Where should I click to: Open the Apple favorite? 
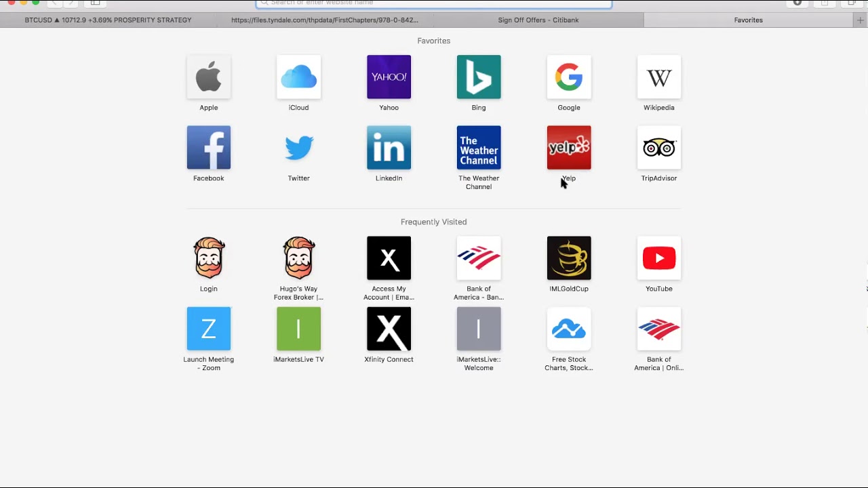pos(208,77)
